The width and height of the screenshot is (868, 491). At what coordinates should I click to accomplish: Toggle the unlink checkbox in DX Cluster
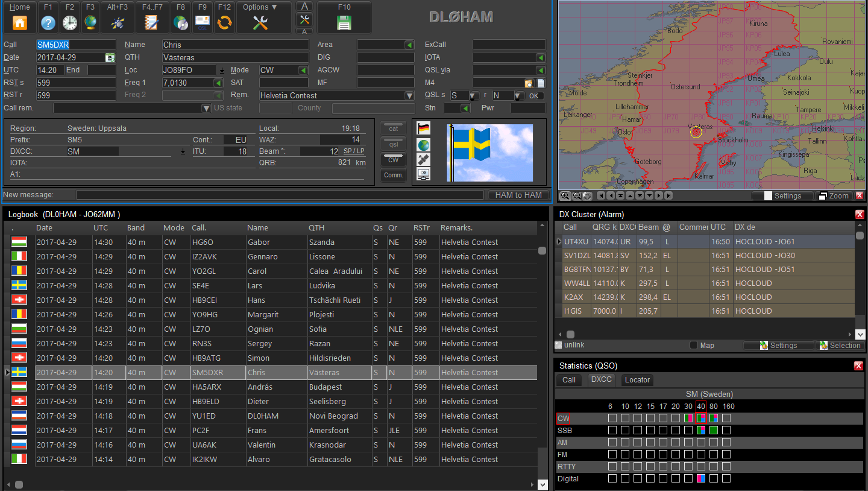[558, 345]
